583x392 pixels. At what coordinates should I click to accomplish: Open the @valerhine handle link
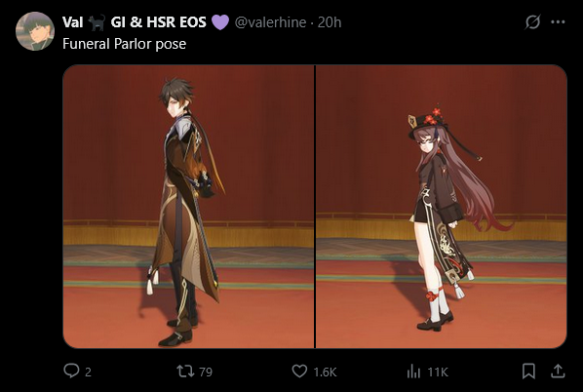[270, 22]
